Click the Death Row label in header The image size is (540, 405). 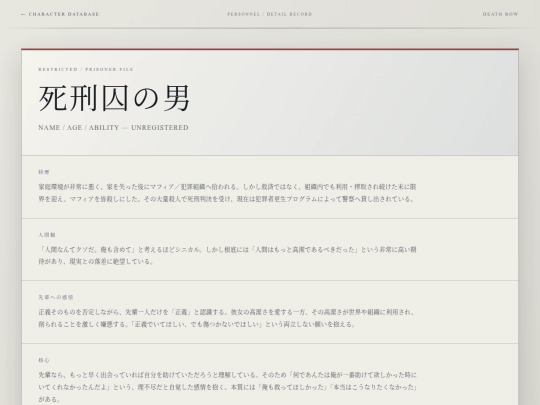500,14
